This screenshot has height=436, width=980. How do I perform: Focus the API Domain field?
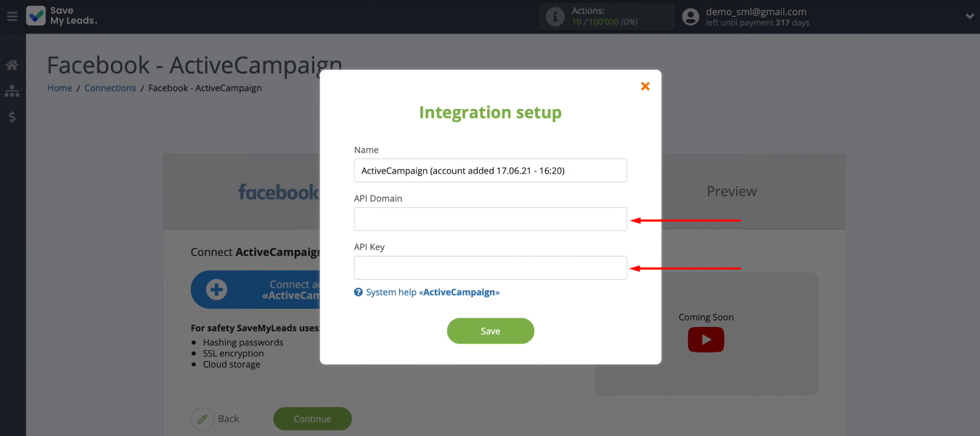[490, 219]
